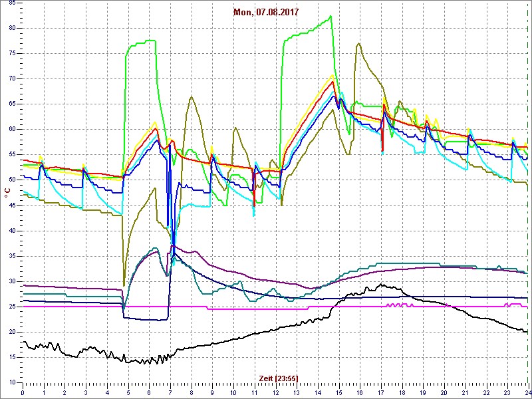Click hour 11 on the time axis
The width and height of the screenshot is (532, 399).
254,392
